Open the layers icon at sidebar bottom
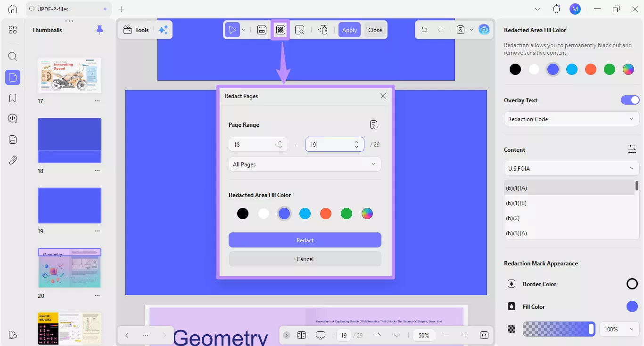644x346 pixels. pyautogui.click(x=13, y=335)
